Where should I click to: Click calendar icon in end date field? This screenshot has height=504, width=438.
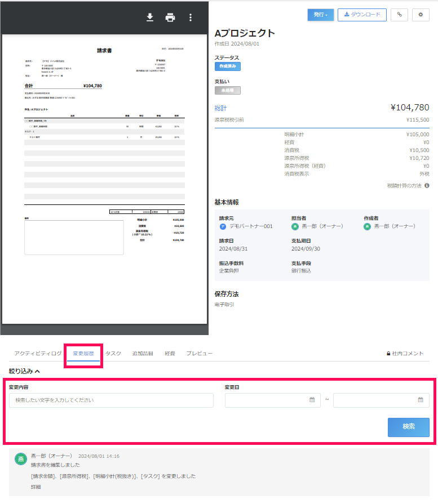[x=421, y=400]
